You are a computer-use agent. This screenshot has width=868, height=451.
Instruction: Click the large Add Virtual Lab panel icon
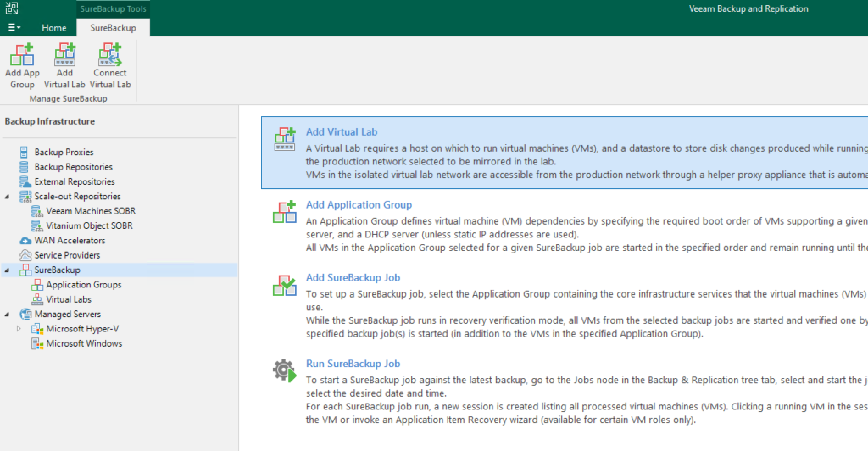[285, 139]
